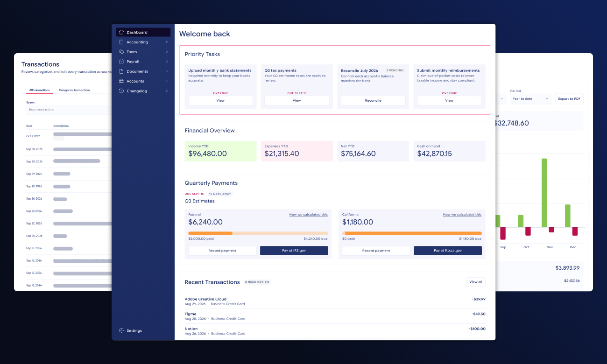This screenshot has width=607, height=364.
Task: Click the Income YTD green card
Action: [x=220, y=151]
